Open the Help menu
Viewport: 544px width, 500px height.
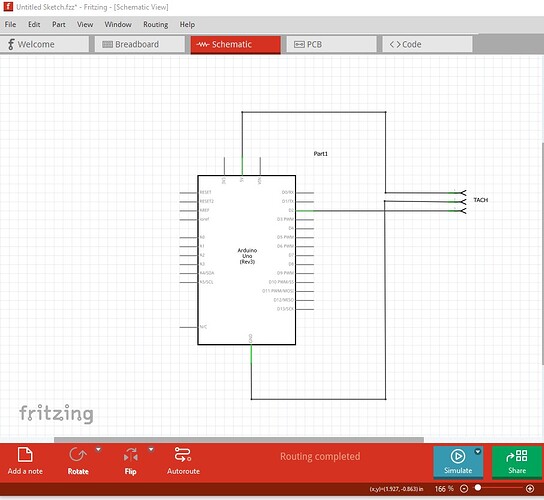[187, 24]
